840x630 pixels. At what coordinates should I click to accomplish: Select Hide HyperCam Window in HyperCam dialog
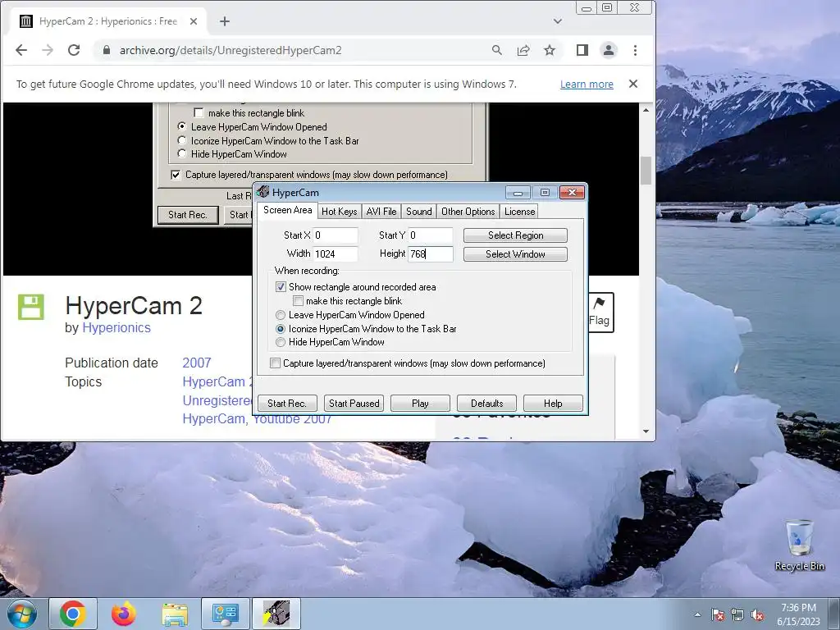pos(281,342)
